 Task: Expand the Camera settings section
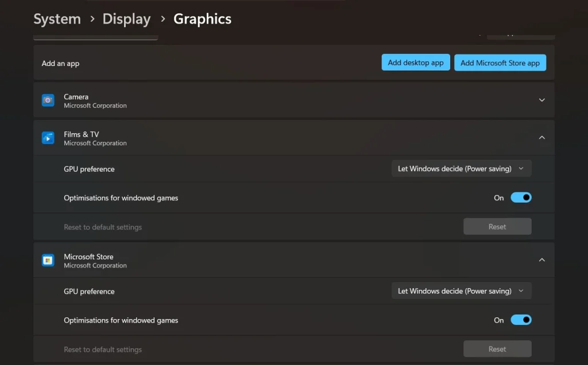point(541,100)
